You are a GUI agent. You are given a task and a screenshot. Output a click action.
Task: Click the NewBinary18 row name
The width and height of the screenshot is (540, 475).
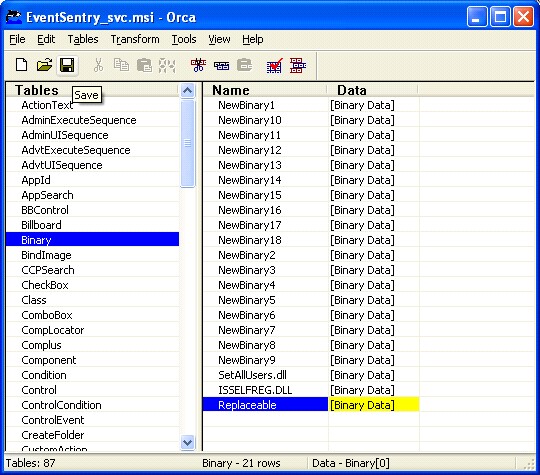click(x=250, y=240)
